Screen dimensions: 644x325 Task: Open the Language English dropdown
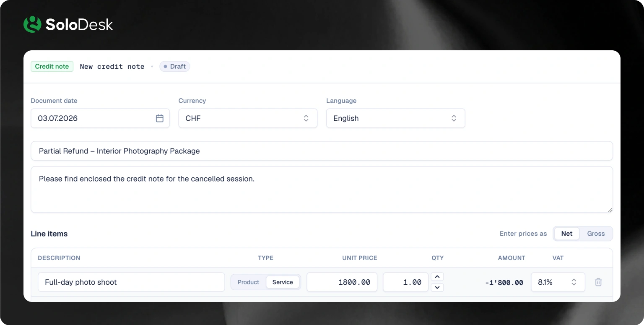point(395,118)
